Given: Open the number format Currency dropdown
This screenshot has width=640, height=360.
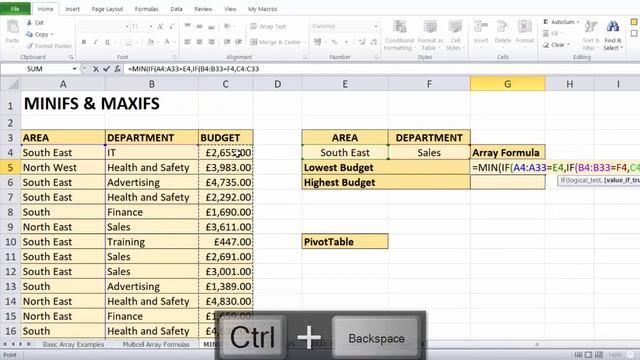Looking at the screenshot, I should tap(376, 27).
